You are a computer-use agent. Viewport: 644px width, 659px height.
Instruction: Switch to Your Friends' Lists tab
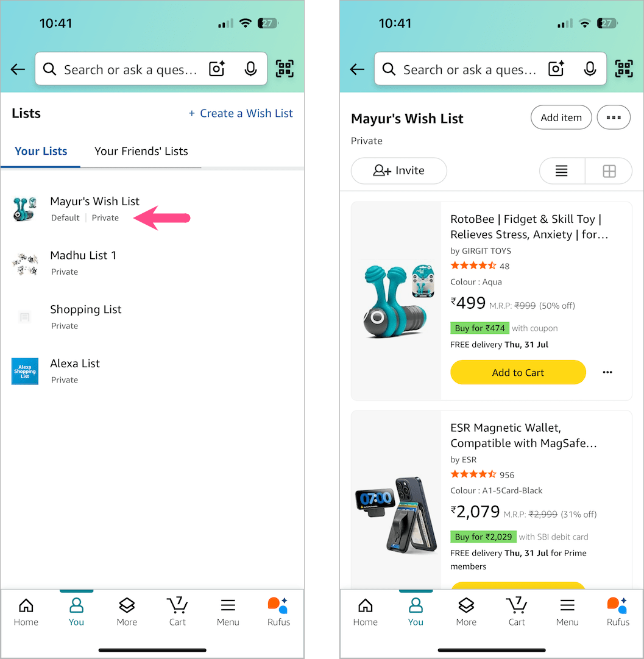pyautogui.click(x=141, y=151)
